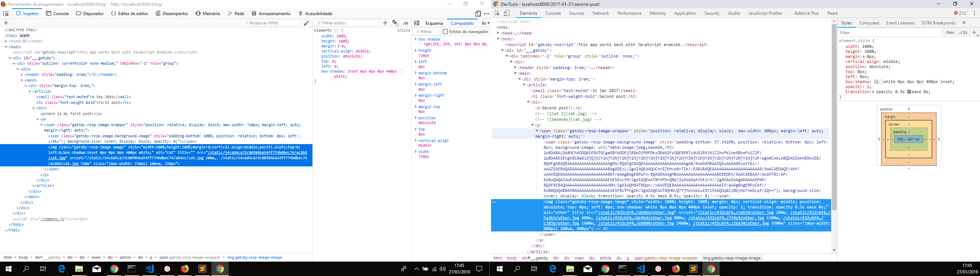This screenshot has width=980, height=276.
Task: Switch to Firefox Rede tab
Action: click(236, 14)
